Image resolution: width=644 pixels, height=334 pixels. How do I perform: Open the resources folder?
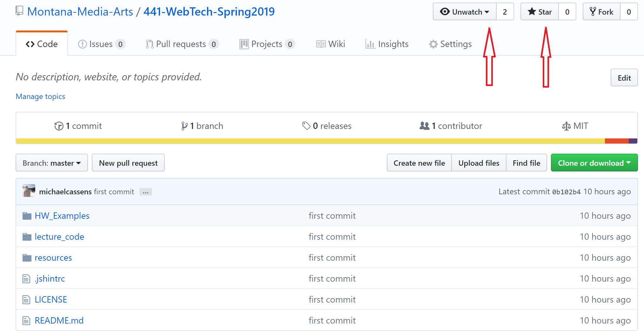(53, 258)
